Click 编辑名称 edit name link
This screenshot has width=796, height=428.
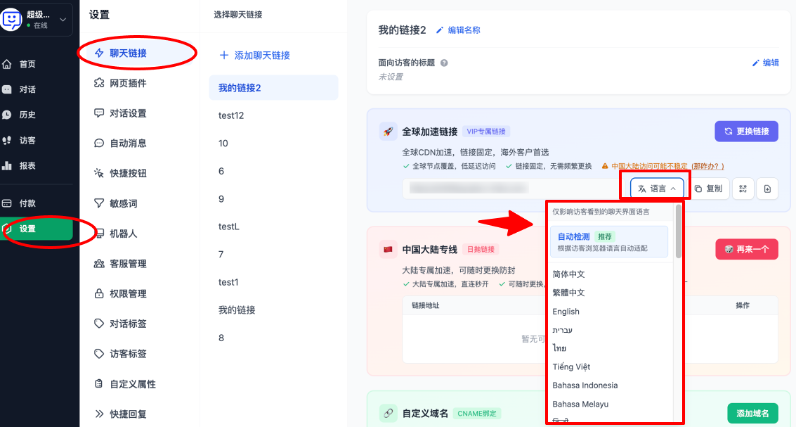pyautogui.click(x=458, y=30)
